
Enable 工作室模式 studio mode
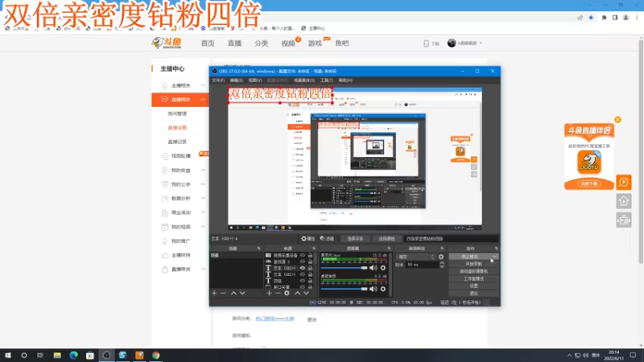473,278
